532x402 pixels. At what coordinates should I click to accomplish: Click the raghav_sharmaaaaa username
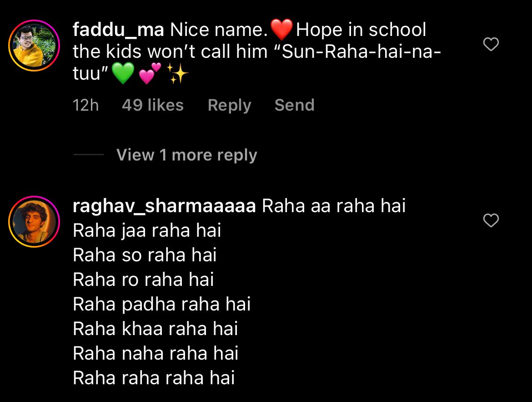pyautogui.click(x=164, y=206)
